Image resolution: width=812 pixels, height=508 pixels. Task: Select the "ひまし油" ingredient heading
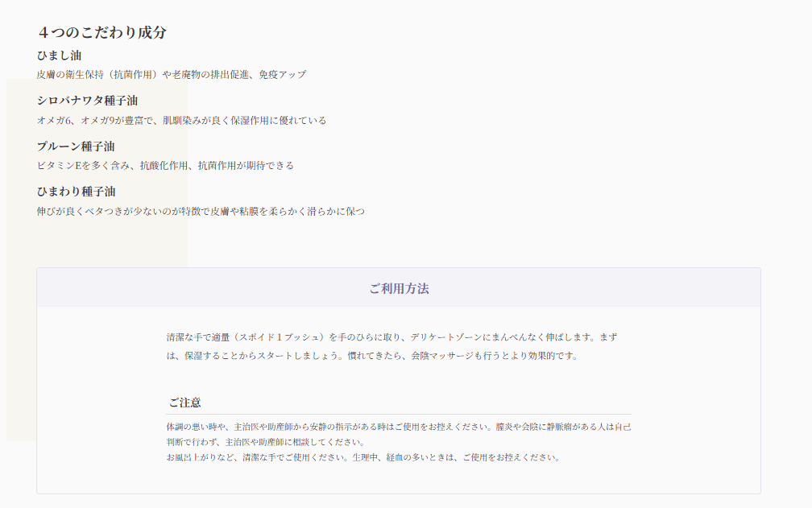click(59, 56)
